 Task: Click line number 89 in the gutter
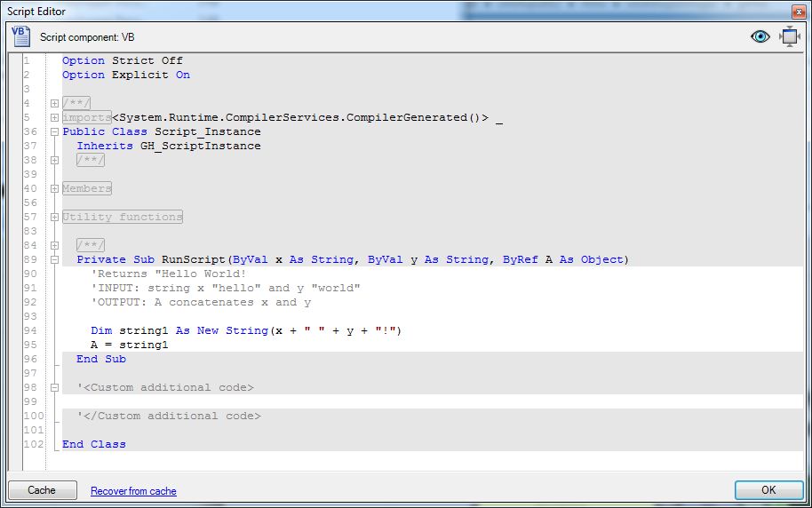(x=30, y=259)
